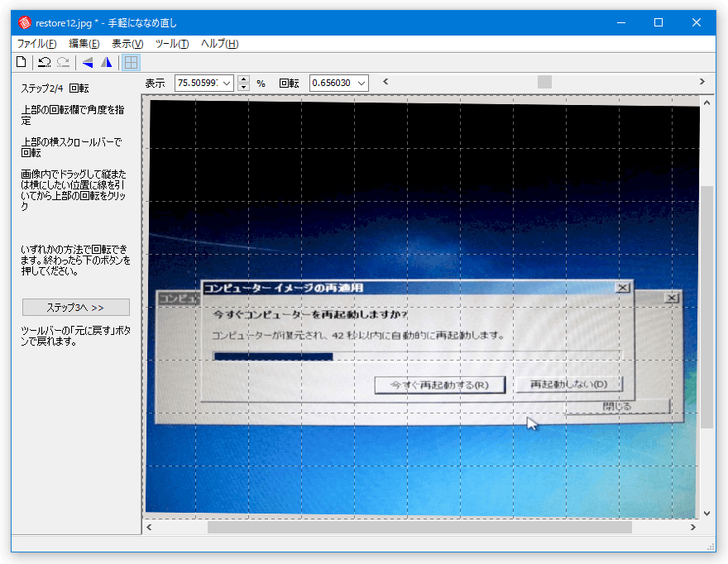Click the bottom horizontal scrollbar thumb
Screen dimensions: 728x564
[419, 527]
